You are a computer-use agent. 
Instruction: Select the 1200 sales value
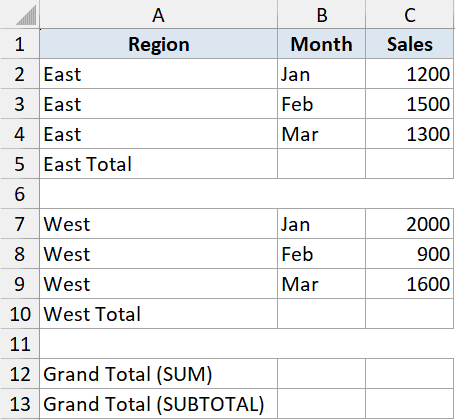[410, 74]
